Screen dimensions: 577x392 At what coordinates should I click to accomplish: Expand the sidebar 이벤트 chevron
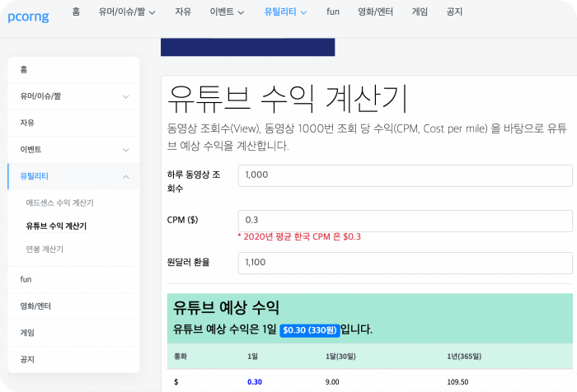coord(126,150)
